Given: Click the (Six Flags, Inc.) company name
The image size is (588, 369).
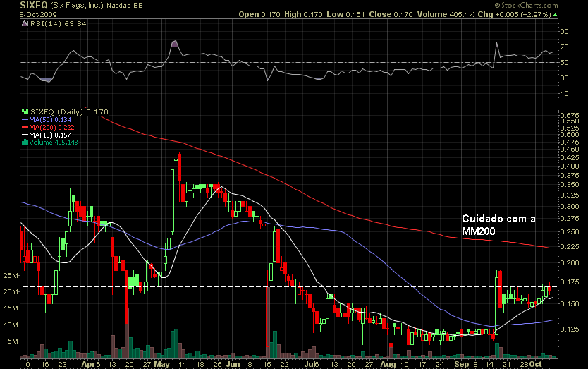Looking at the screenshot, I should pos(77,5).
